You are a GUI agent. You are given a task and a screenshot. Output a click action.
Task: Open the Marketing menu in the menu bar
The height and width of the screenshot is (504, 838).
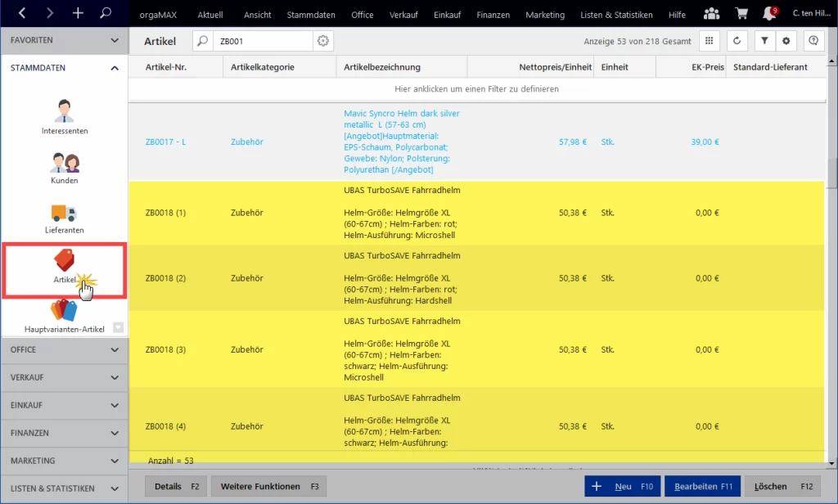[x=545, y=15]
